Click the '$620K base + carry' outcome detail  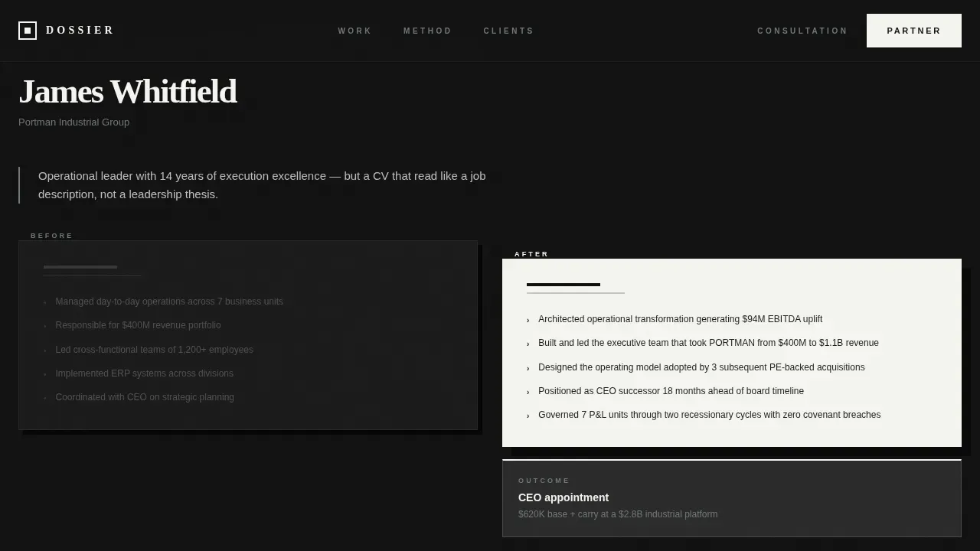[x=618, y=514]
